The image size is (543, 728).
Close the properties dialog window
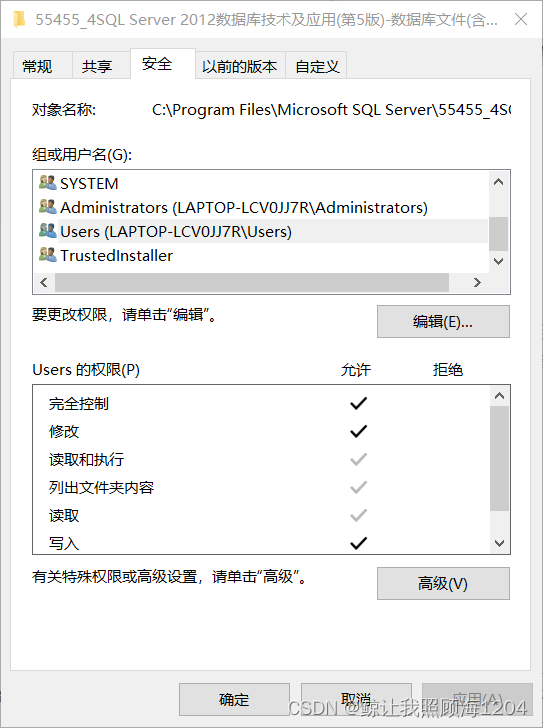tap(521, 19)
